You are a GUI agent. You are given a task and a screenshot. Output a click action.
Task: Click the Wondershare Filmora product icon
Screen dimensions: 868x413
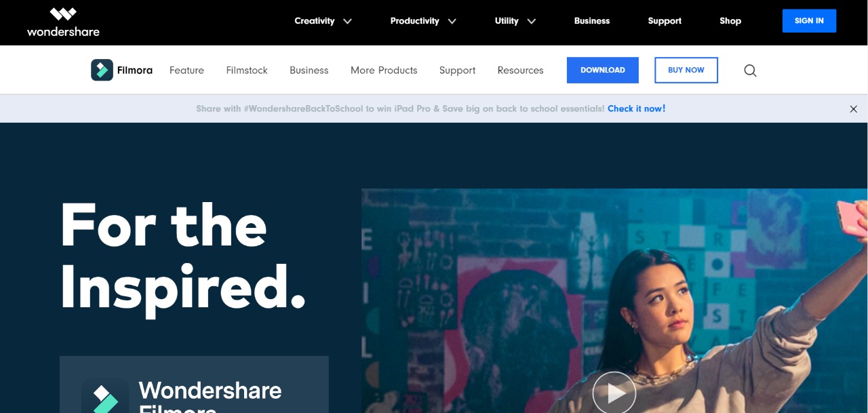coord(105,395)
